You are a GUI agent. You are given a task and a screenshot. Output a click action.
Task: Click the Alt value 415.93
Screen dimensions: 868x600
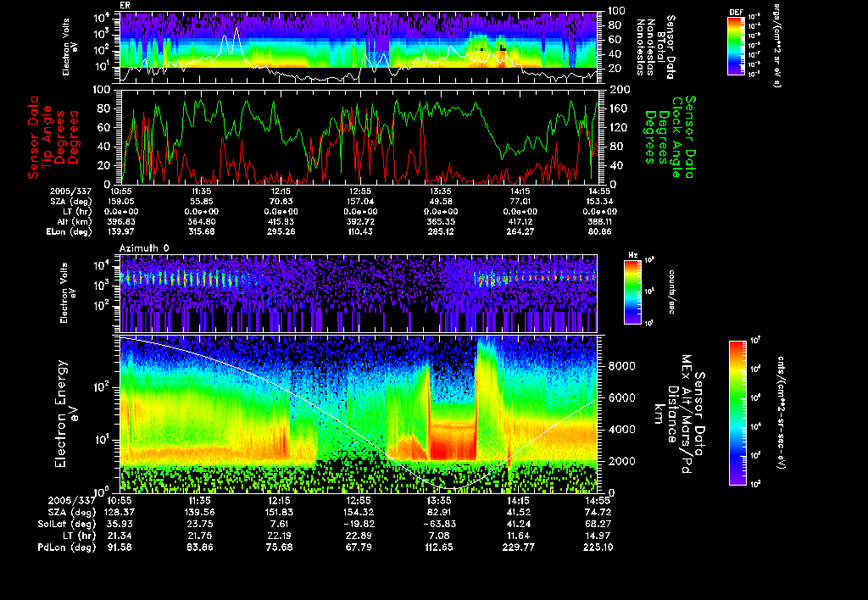click(281, 222)
